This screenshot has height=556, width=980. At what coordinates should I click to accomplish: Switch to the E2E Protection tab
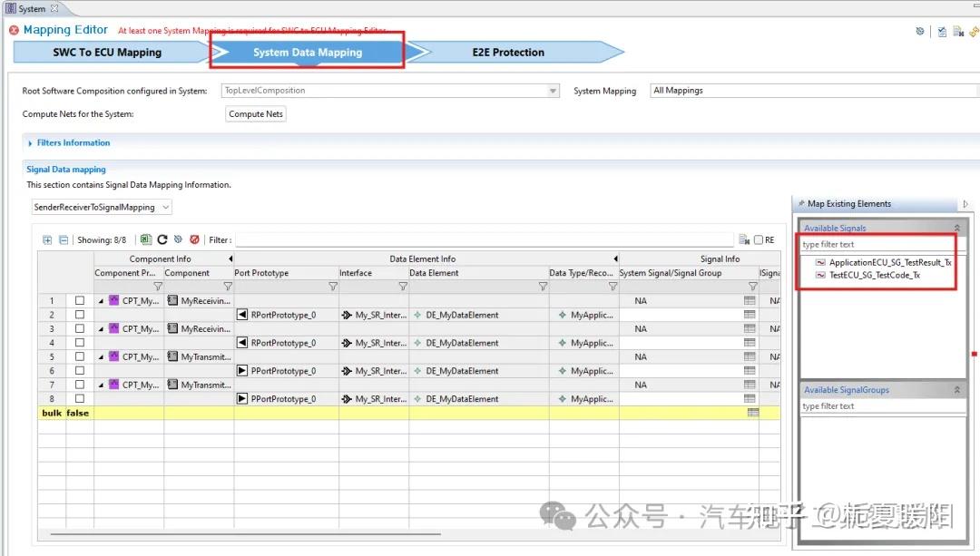coord(508,53)
